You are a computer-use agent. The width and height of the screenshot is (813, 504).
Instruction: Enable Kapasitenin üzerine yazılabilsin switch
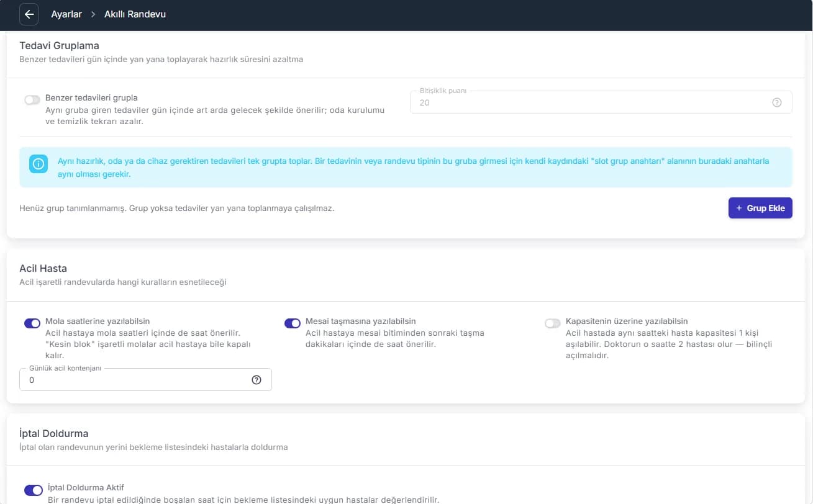[553, 323]
